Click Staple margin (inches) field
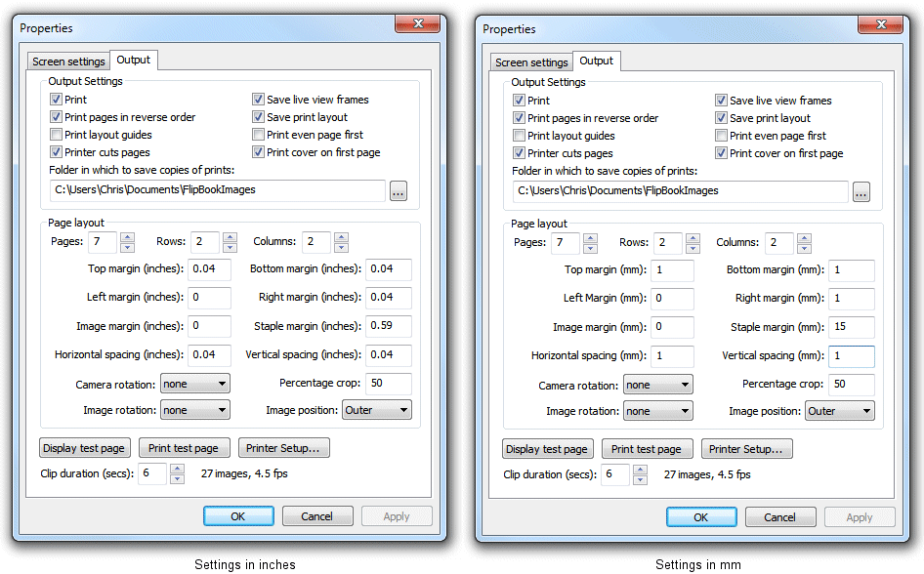The image size is (924, 574). click(x=389, y=326)
